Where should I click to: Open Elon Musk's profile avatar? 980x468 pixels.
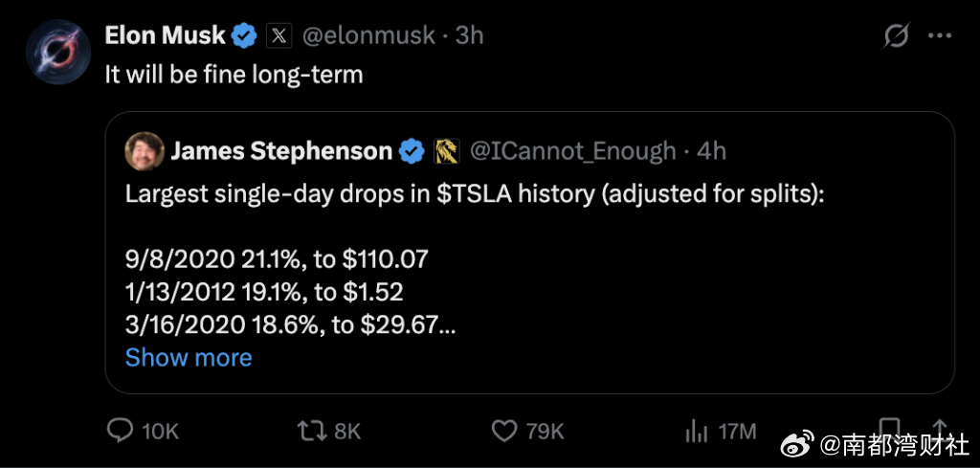pos(58,52)
